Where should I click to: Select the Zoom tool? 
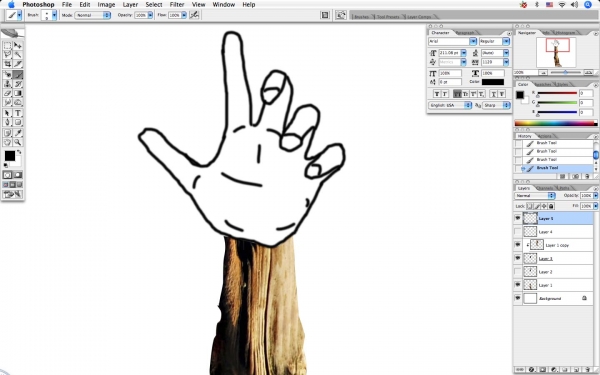coord(18,142)
